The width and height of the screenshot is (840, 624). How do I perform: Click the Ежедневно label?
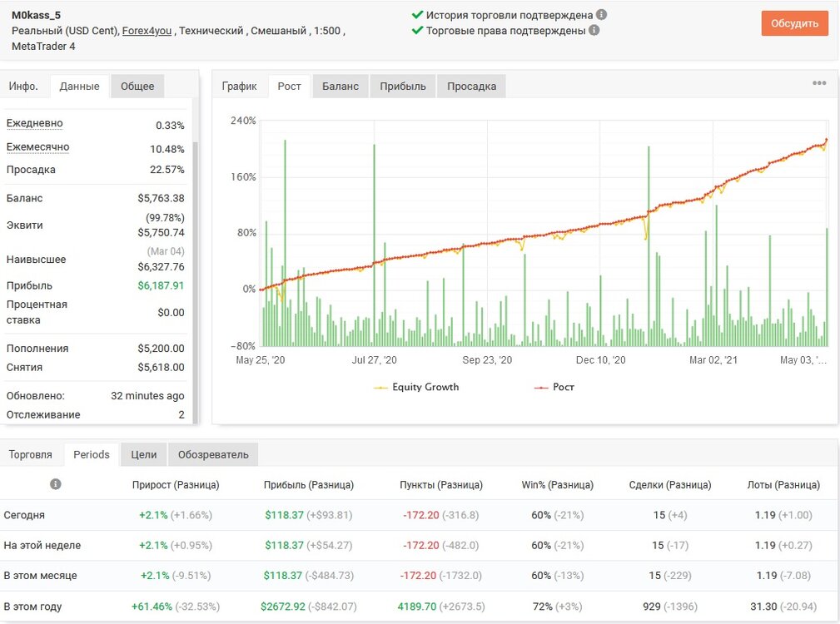pyautogui.click(x=35, y=123)
